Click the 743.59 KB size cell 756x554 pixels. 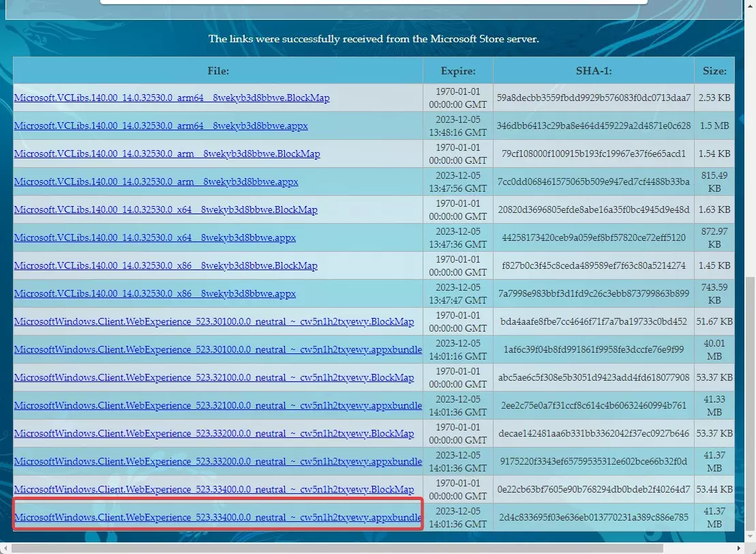[x=714, y=293]
